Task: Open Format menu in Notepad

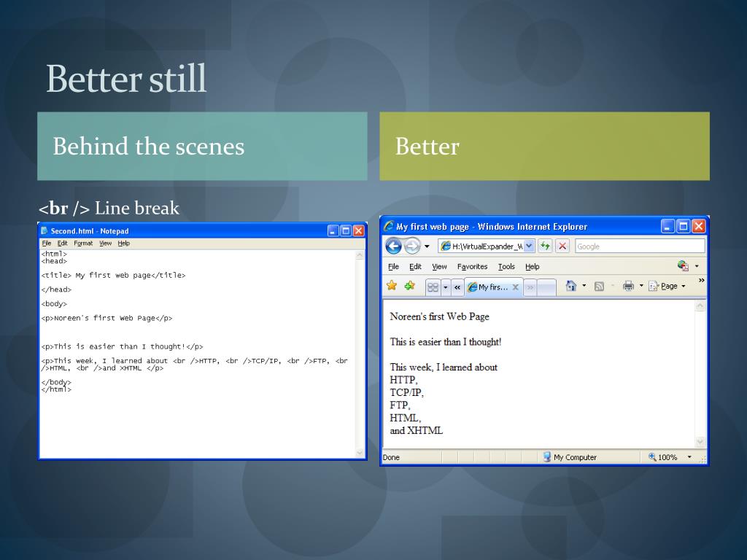Action: (83, 243)
